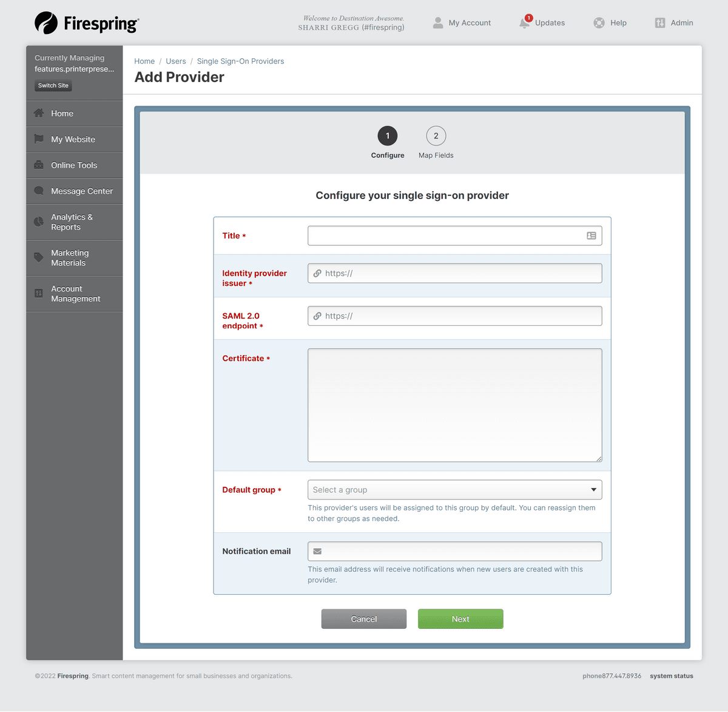Click the Marketing Materials tag icon

coord(39,258)
